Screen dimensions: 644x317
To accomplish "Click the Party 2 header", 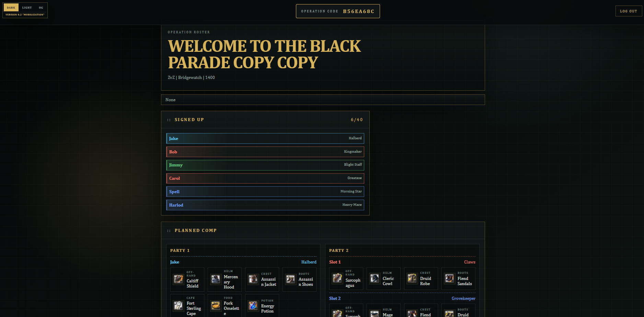I will 339,250.
